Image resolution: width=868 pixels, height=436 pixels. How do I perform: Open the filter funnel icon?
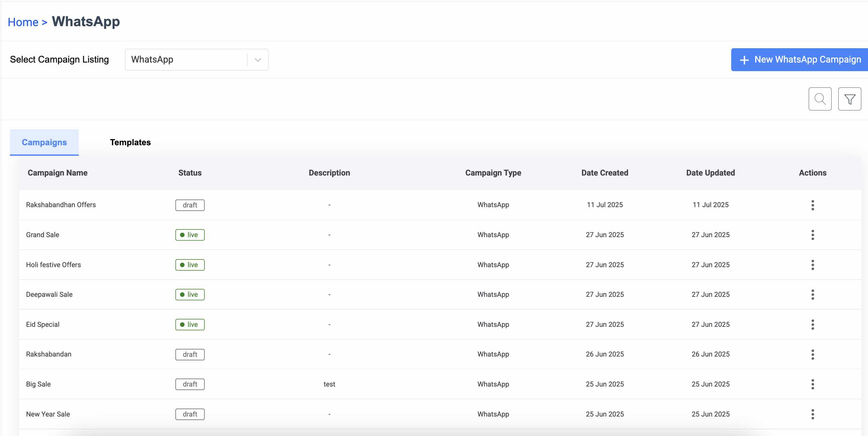coord(849,99)
